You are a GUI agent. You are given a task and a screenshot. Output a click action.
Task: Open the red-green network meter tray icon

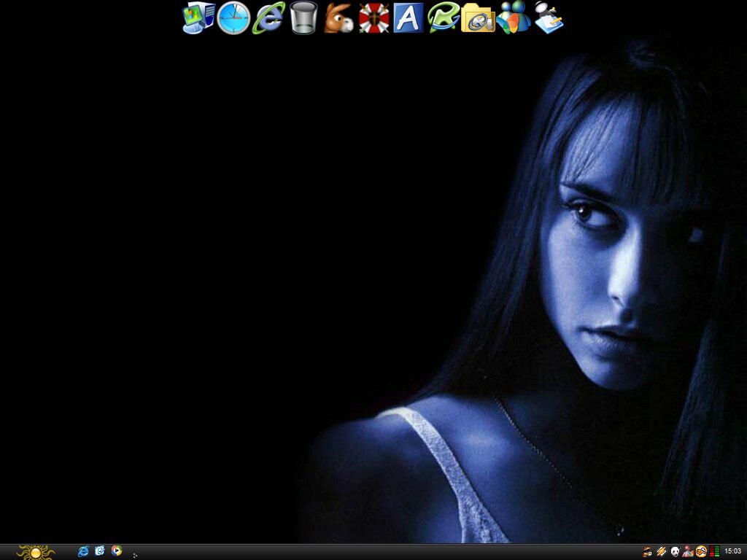click(713, 552)
